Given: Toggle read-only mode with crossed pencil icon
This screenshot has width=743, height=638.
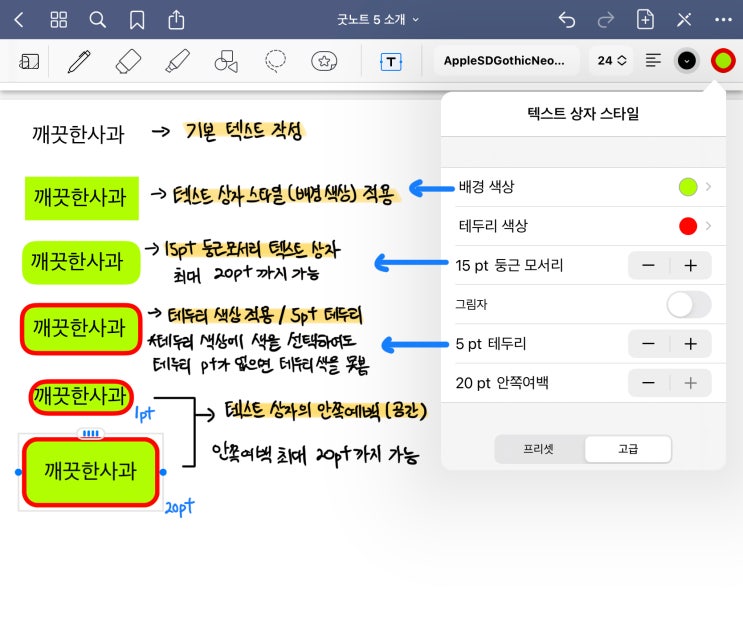Looking at the screenshot, I should [684, 20].
